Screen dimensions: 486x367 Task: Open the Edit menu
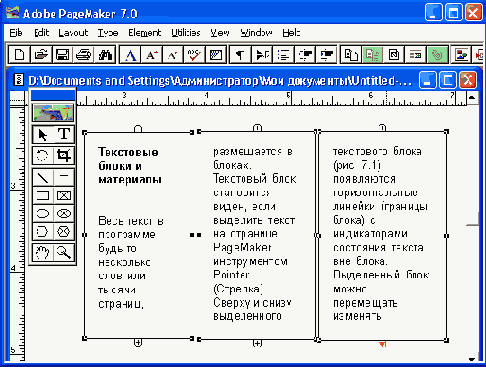coord(42,33)
